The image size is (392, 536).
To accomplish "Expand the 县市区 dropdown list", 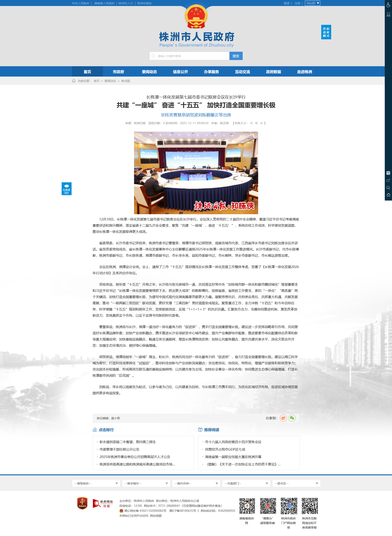I will coord(296,484).
